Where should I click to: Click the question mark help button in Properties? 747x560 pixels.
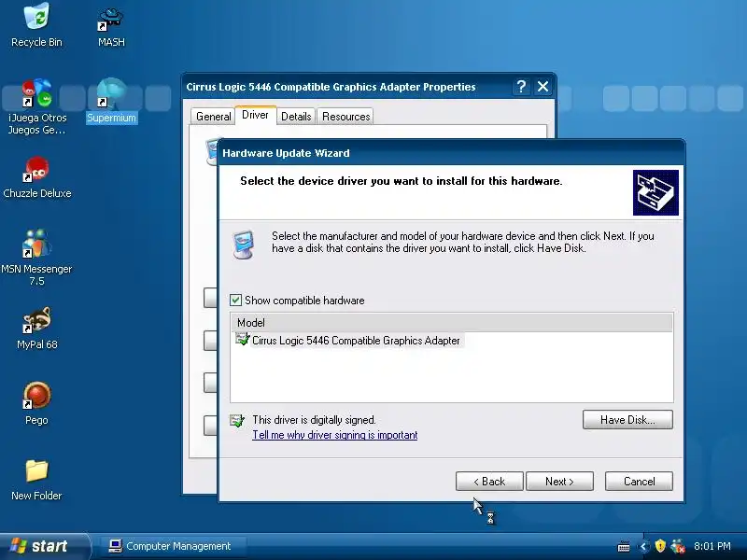coord(521,87)
